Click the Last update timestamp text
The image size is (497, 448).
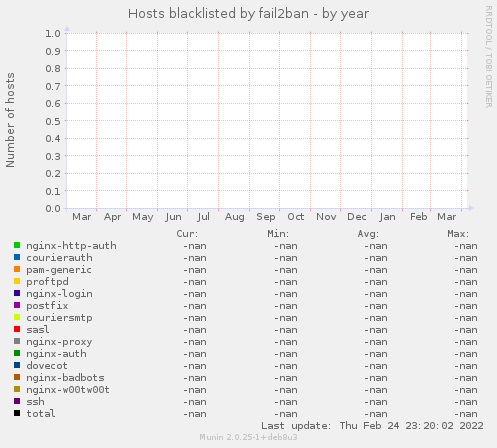372,426
